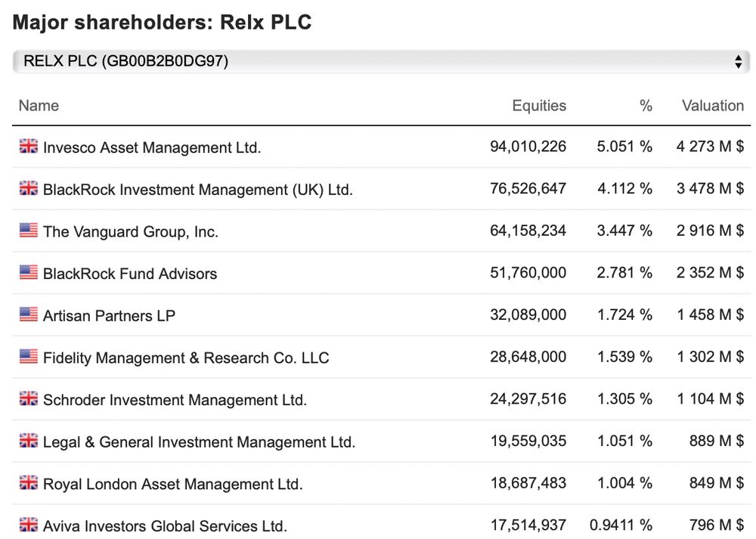Screen dimensions: 756x539
Task: Open Invesco Asset Management Ltd. shareholder link
Action: [152, 147]
